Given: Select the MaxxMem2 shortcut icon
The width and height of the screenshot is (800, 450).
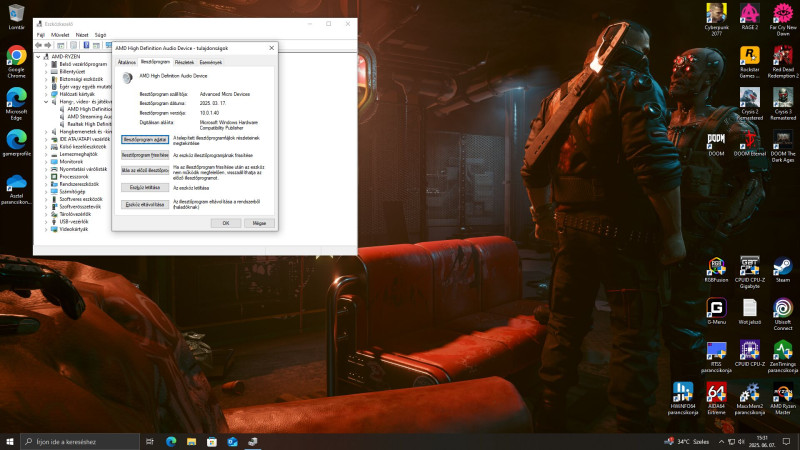Looking at the screenshot, I should (749, 398).
